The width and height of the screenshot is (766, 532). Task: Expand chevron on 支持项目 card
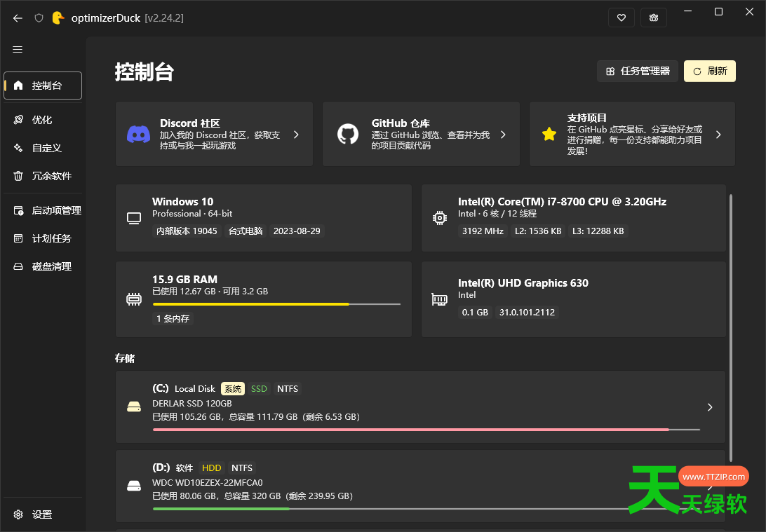click(718, 134)
